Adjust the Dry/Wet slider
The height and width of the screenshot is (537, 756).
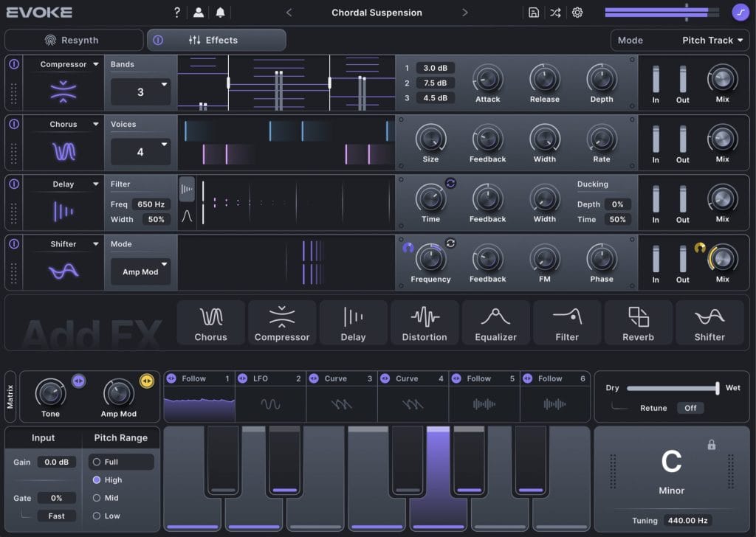point(716,388)
